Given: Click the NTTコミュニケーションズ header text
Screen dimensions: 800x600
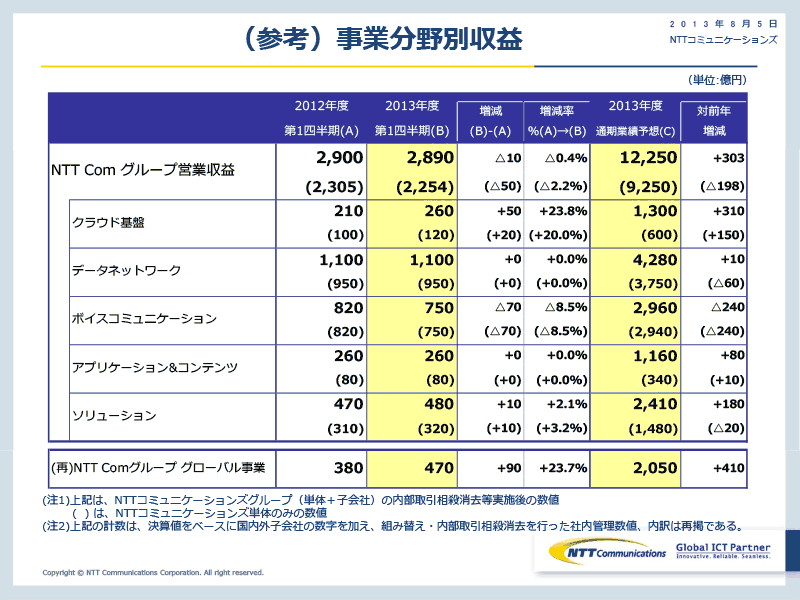Looking at the screenshot, I should point(723,39).
